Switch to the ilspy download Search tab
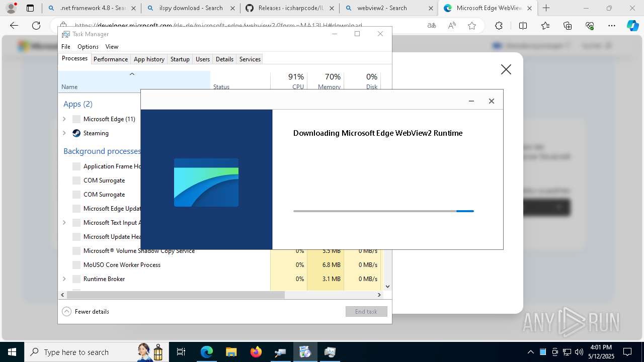 [x=191, y=8]
